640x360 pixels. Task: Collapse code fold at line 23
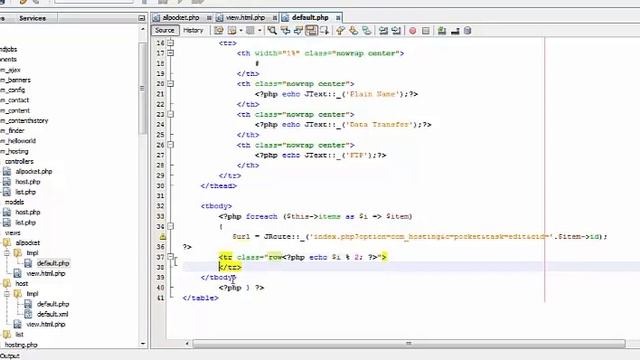coord(171,114)
